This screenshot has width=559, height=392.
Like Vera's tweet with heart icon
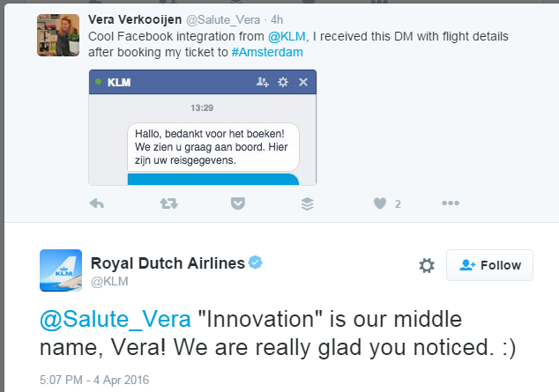[380, 203]
